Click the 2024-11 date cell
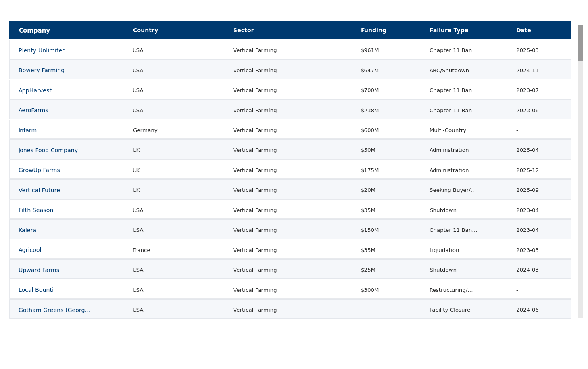 [528, 71]
